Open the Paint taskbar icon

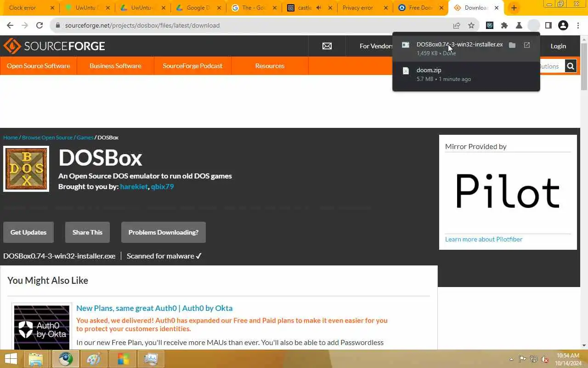(x=94, y=359)
